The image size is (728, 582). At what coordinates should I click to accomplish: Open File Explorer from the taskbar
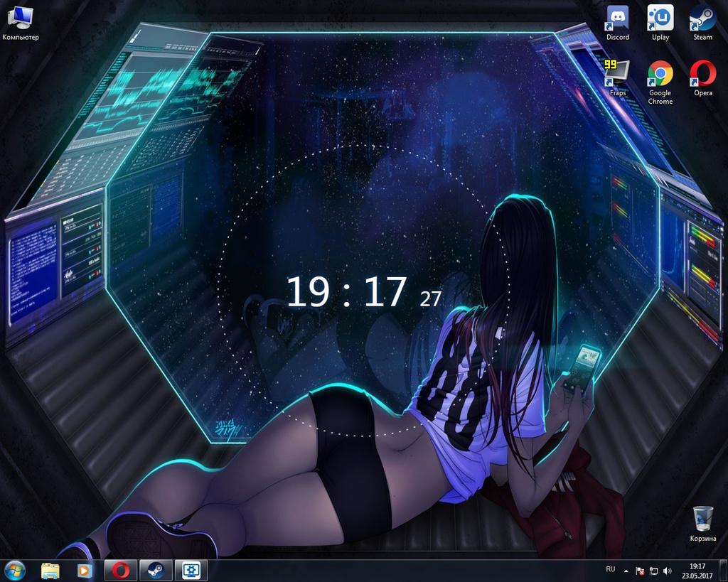point(50,571)
